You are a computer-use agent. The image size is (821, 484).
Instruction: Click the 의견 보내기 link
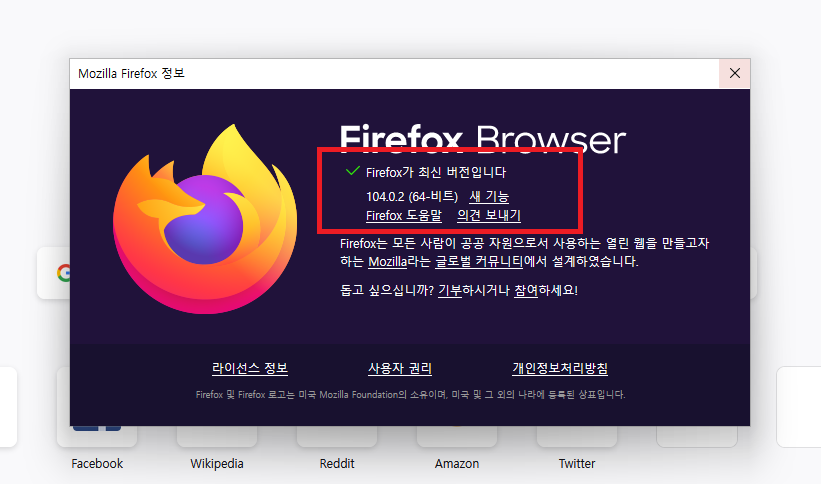(489, 215)
